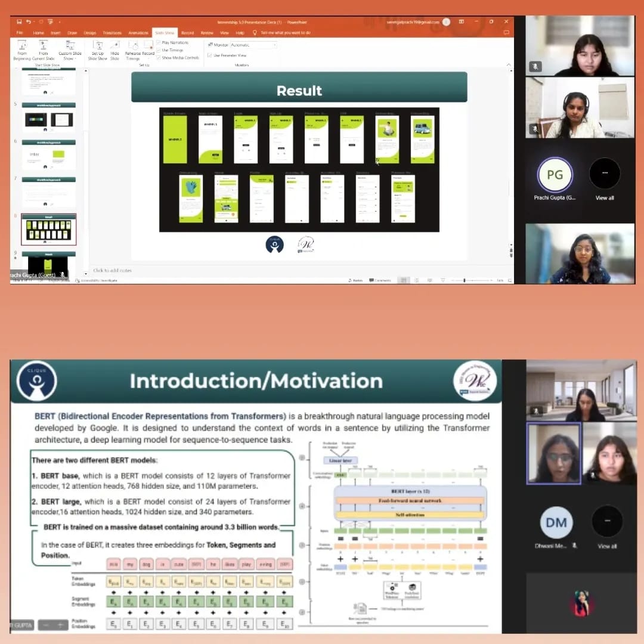Click the minus button in bottom-left control
The image size is (644, 644).
pos(46,625)
